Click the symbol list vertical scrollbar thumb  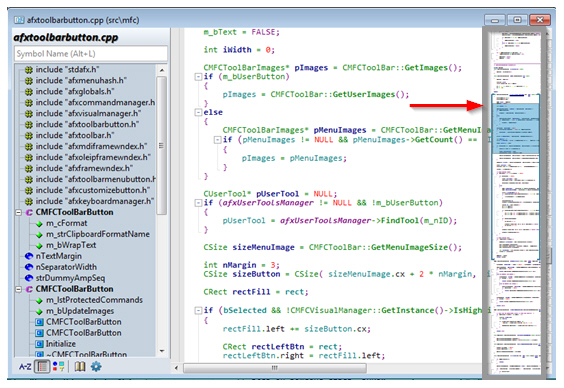click(162, 145)
